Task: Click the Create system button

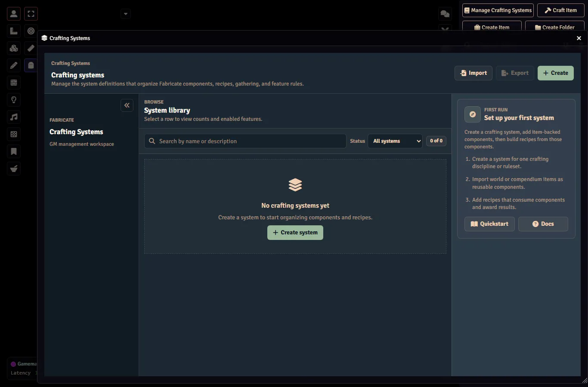Action: [295, 233]
